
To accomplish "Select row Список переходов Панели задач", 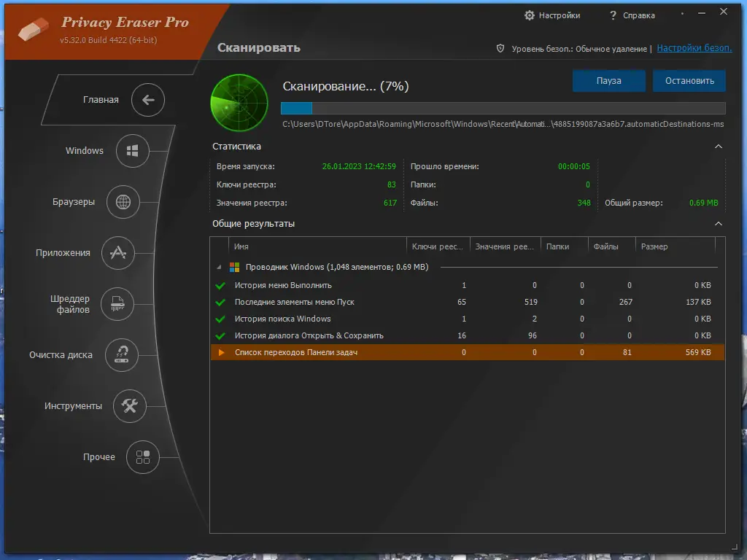I will coord(468,352).
